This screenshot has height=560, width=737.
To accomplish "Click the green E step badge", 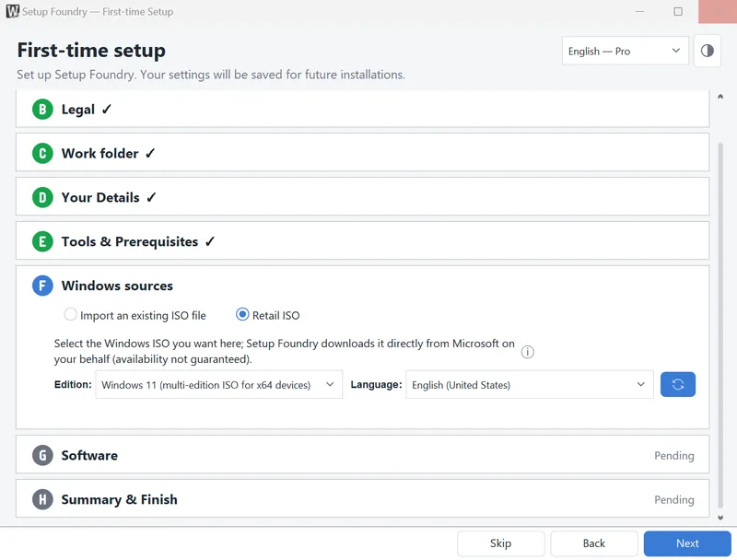I will pyautogui.click(x=42, y=241).
